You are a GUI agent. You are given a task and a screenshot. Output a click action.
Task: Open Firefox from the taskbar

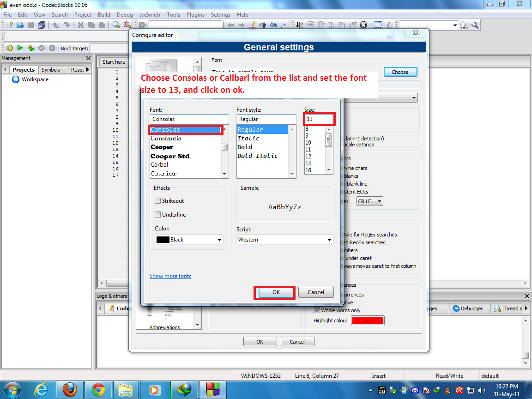[70, 389]
